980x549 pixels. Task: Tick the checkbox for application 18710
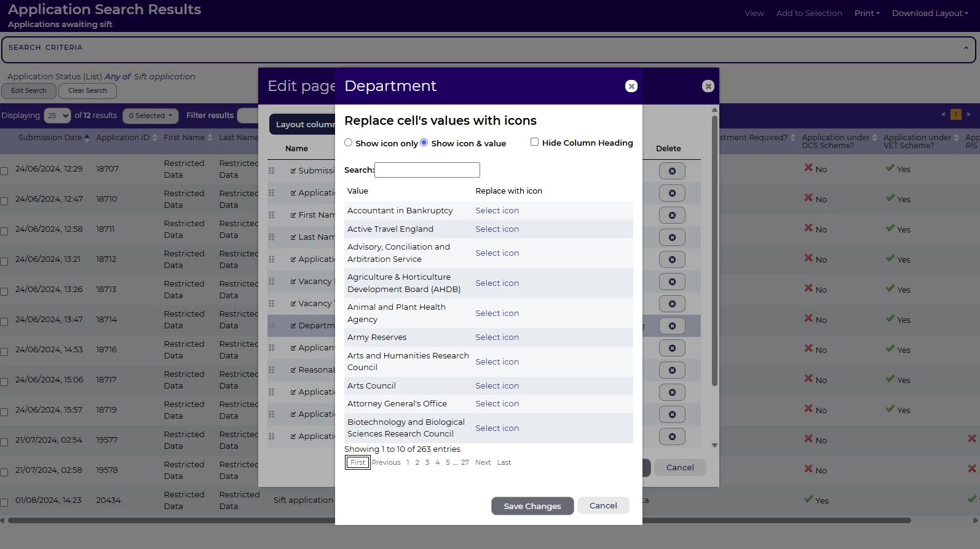coord(4,201)
